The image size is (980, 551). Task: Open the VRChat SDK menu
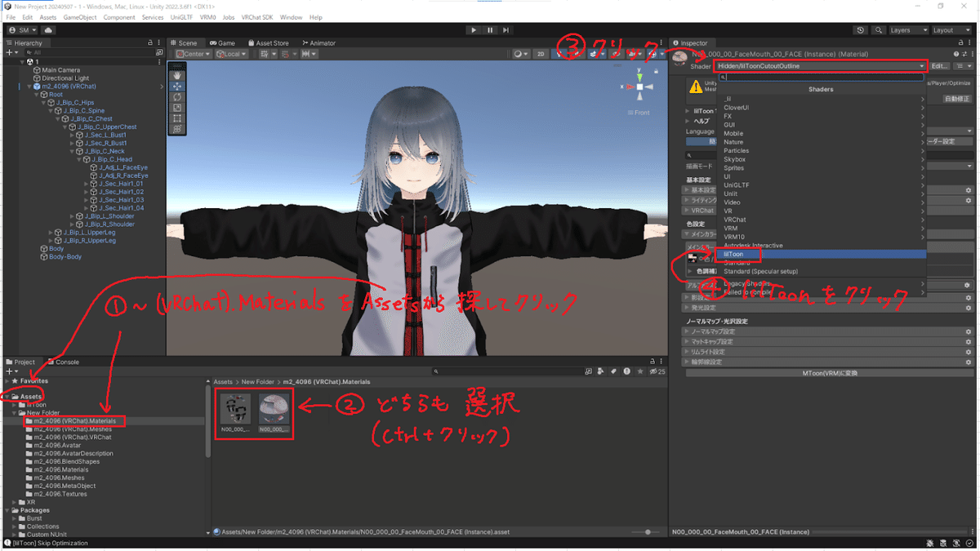tap(256, 17)
